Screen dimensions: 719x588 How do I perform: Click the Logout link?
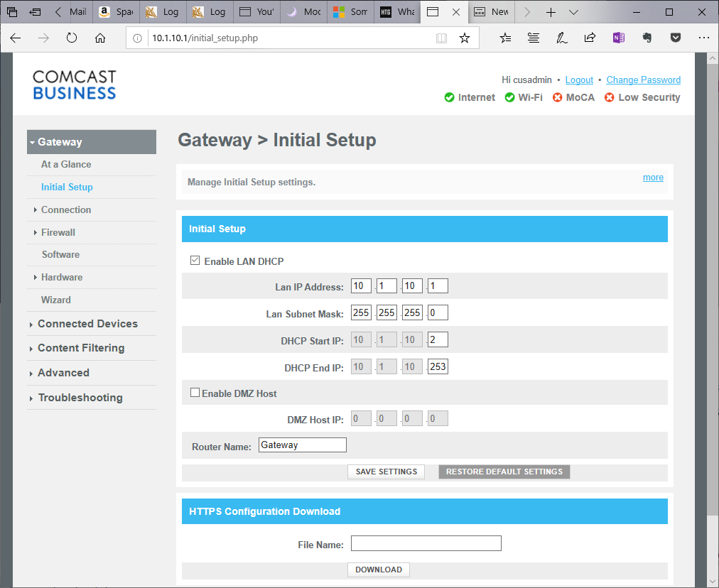pos(579,80)
